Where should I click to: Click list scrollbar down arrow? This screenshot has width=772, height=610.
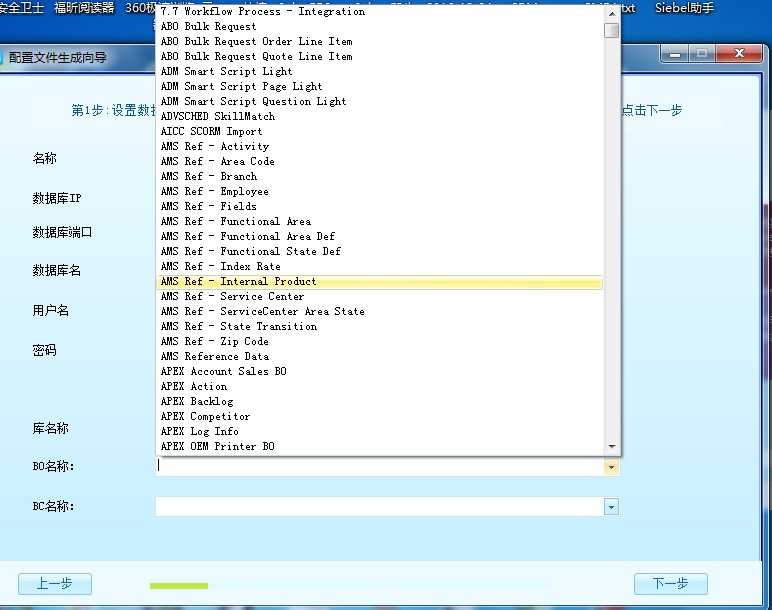pos(611,447)
